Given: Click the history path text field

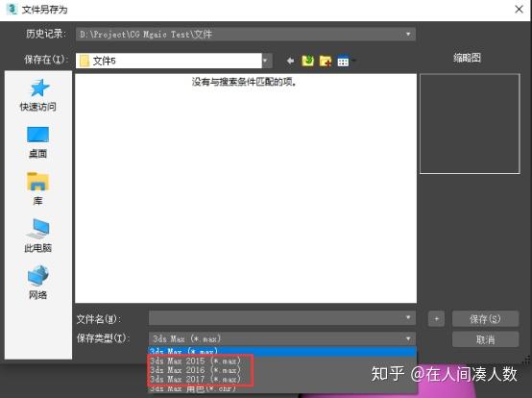Looking at the screenshot, I should pos(246,34).
